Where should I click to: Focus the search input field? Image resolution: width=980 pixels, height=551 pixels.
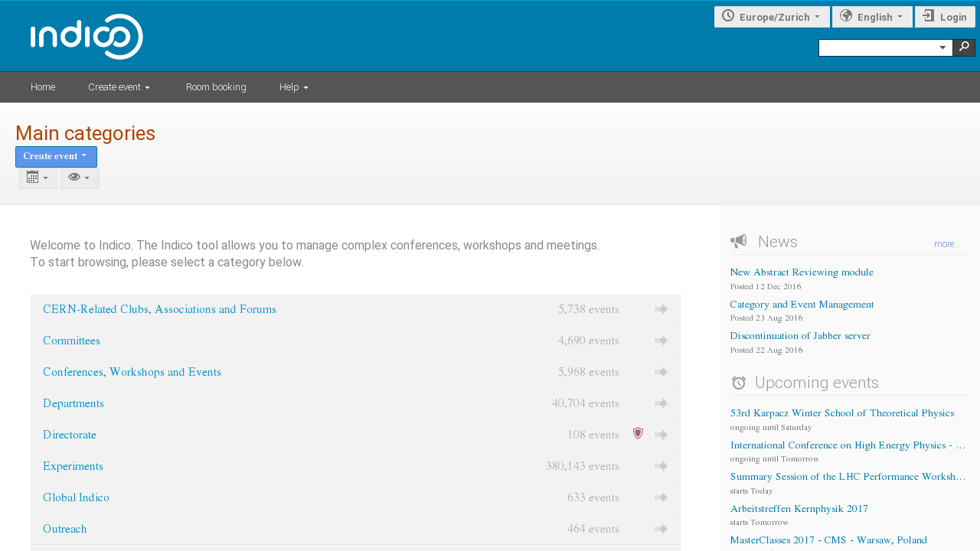tap(877, 47)
